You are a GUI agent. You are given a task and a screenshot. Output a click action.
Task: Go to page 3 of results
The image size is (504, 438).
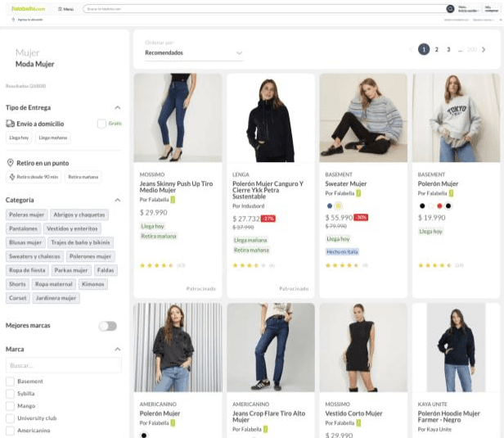pos(448,49)
